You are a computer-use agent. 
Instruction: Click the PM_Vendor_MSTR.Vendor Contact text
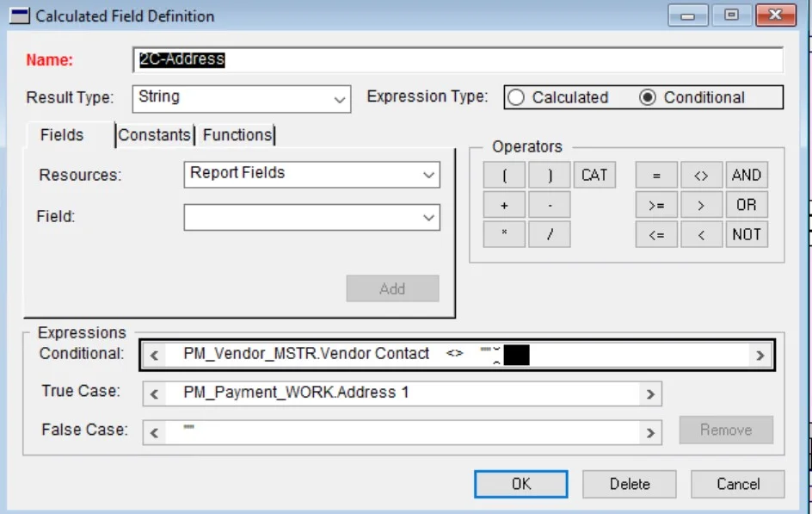[x=306, y=353]
